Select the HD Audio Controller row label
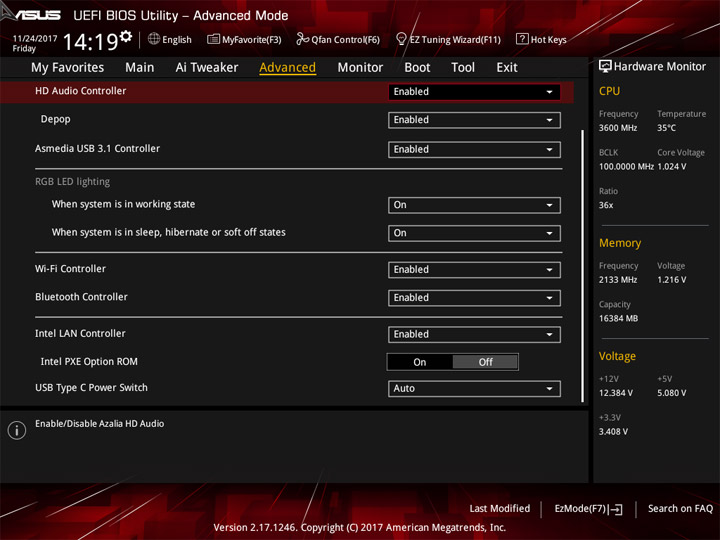The image size is (720, 540). click(80, 91)
